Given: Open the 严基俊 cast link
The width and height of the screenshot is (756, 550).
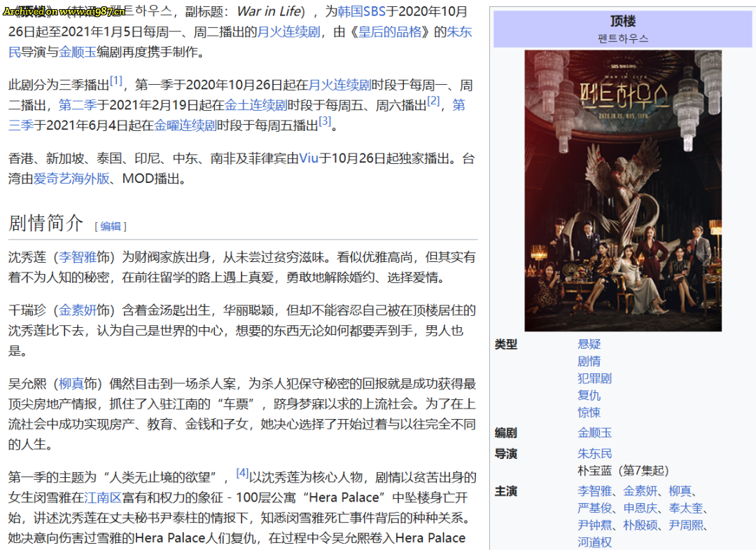Looking at the screenshot, I should (x=594, y=508).
